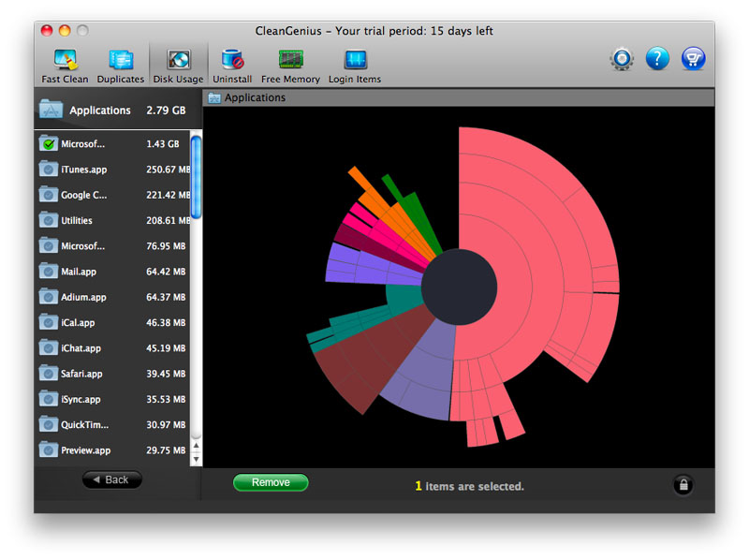Click the 2.79 GB total size

pyautogui.click(x=166, y=111)
